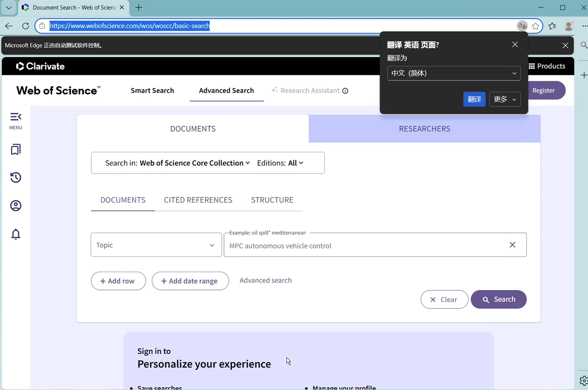Reload the page with the refresh icon
The width and height of the screenshot is (588, 390).
[26, 26]
